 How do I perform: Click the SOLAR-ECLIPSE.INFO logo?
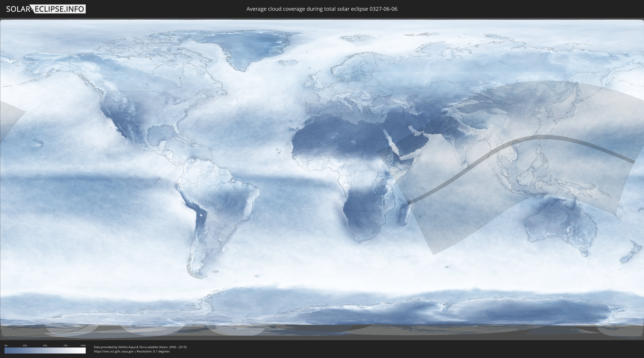click(x=46, y=9)
